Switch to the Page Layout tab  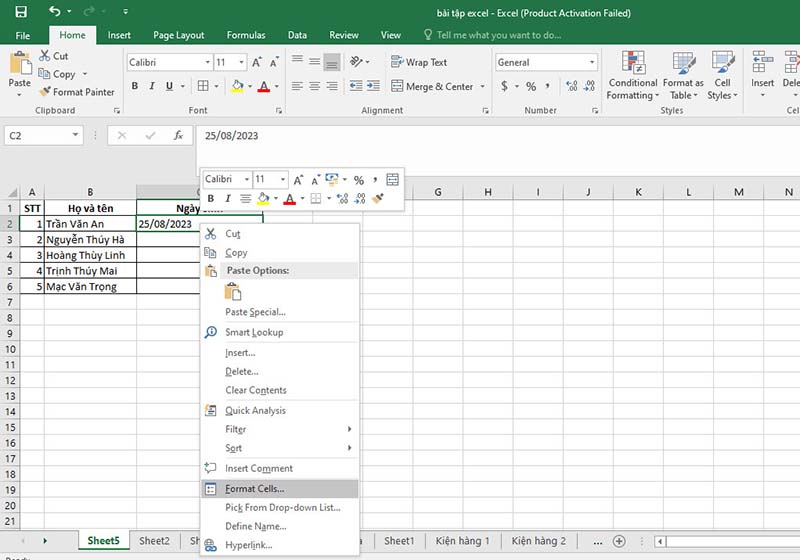(179, 35)
